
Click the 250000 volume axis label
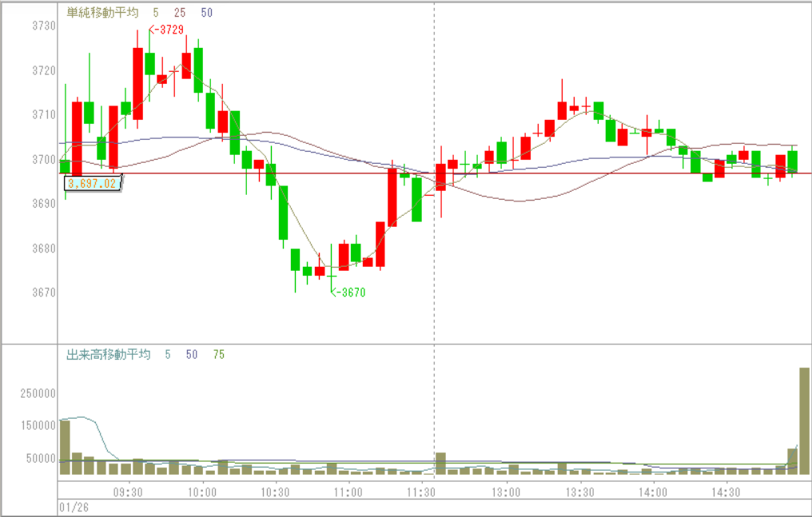(38, 393)
